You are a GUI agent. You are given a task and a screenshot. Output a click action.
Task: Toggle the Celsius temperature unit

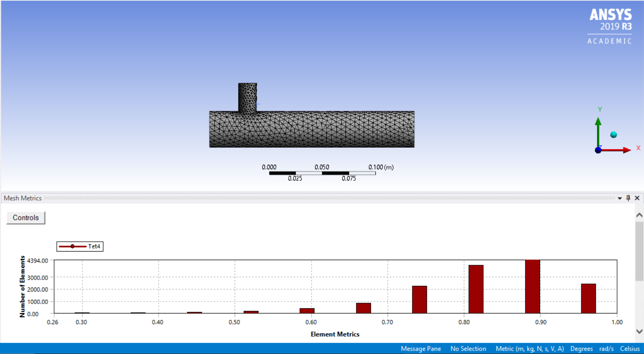click(629, 348)
